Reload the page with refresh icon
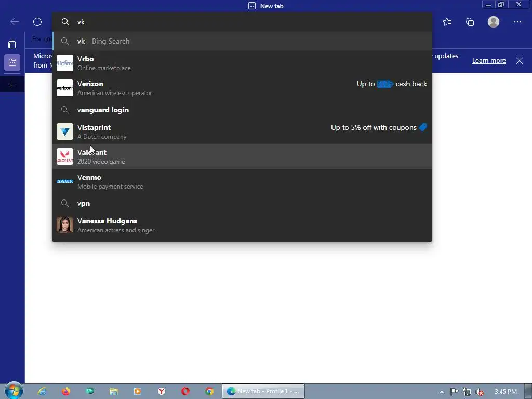Screen dimensions: 532x399 tap(37, 22)
